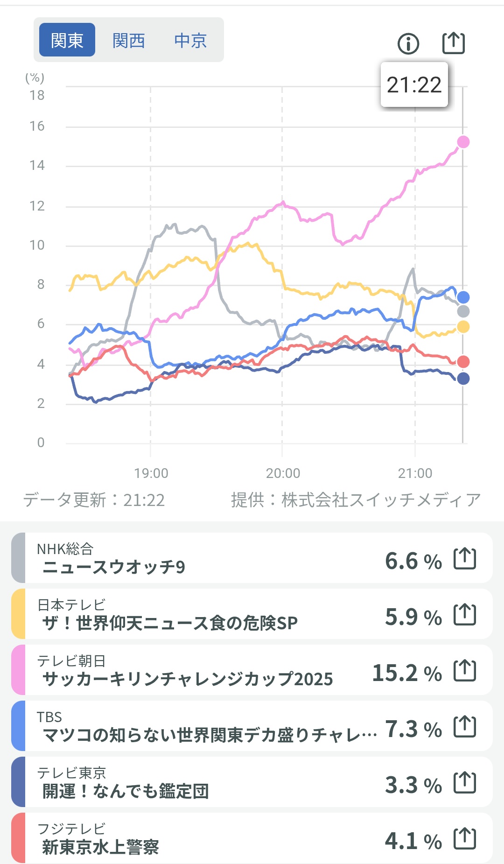Tap the dark blue テレビ東京 chart point

[x=463, y=379]
